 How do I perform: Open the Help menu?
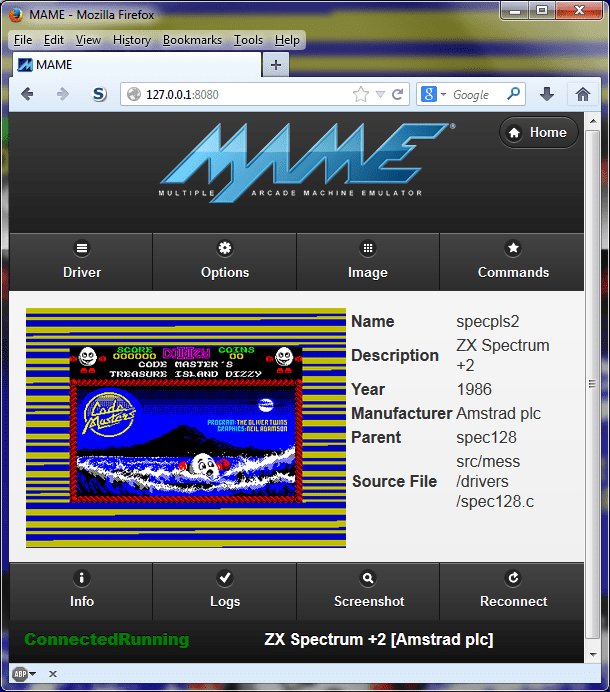287,40
